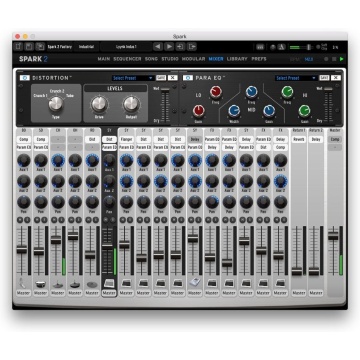Solo the OH channel

[x=79, y=220]
